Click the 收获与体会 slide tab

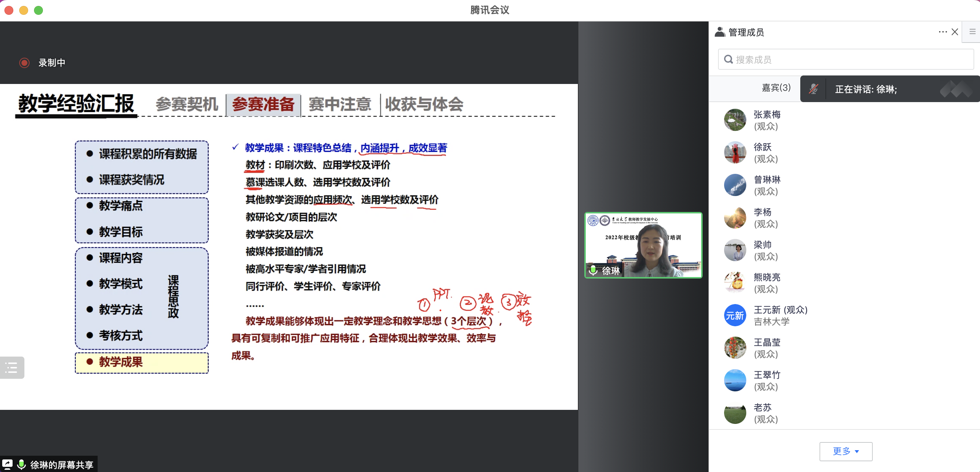pyautogui.click(x=424, y=104)
